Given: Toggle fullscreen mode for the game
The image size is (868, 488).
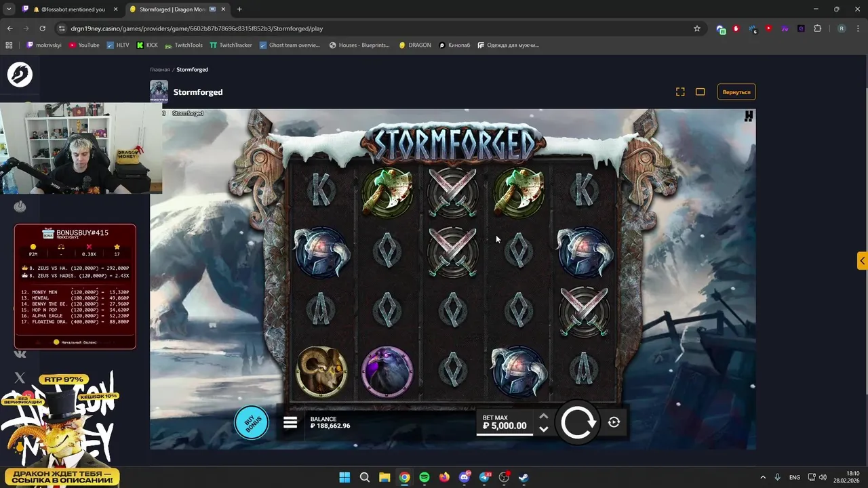Looking at the screenshot, I should [680, 91].
